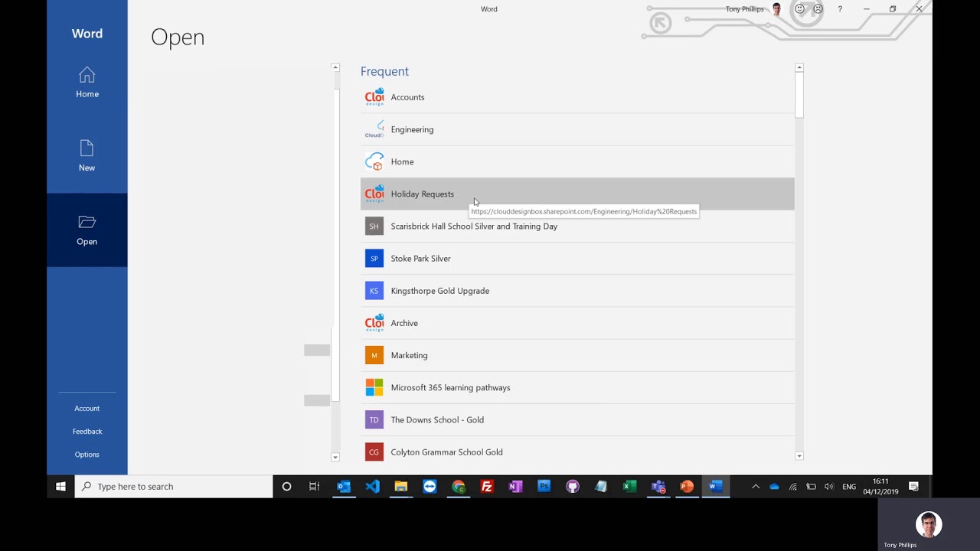
Task: Go to the Home section in Word sidebar
Action: 87,83
